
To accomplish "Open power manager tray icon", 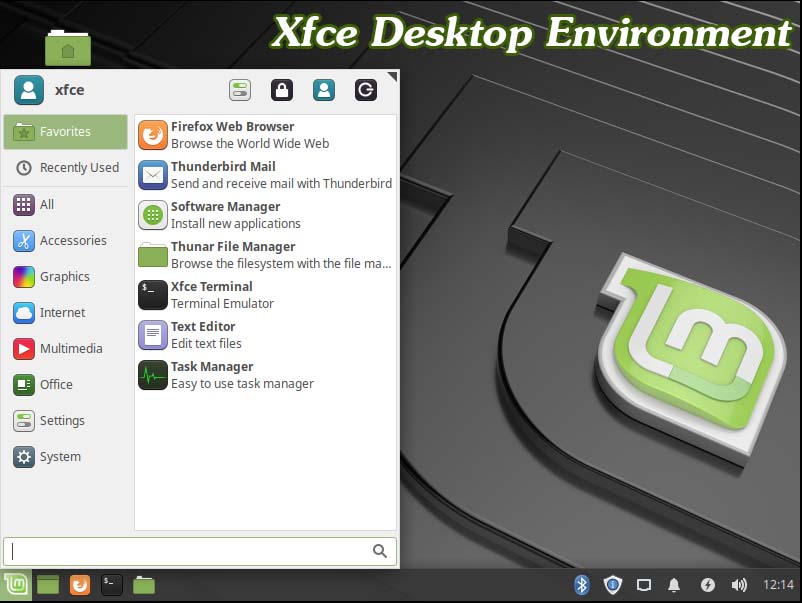I will tap(708, 585).
